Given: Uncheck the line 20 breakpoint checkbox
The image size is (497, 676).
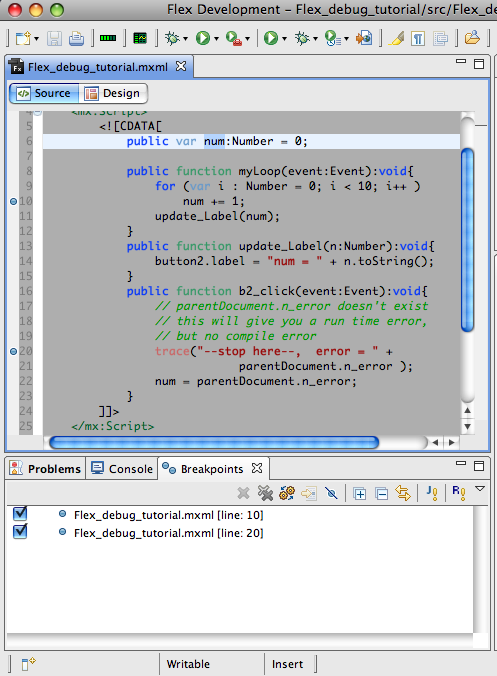Looking at the screenshot, I should (x=20, y=531).
